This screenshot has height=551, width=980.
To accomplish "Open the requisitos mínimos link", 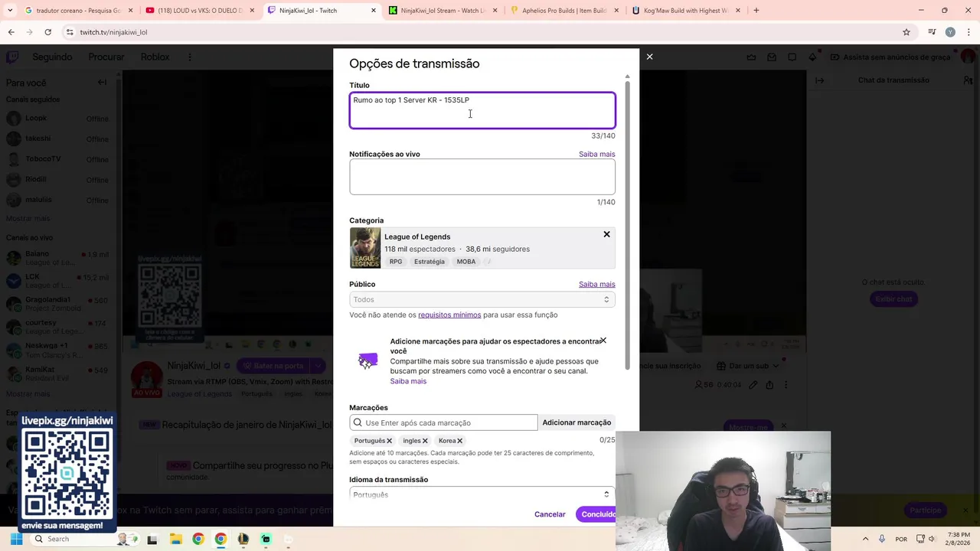I will [x=449, y=315].
